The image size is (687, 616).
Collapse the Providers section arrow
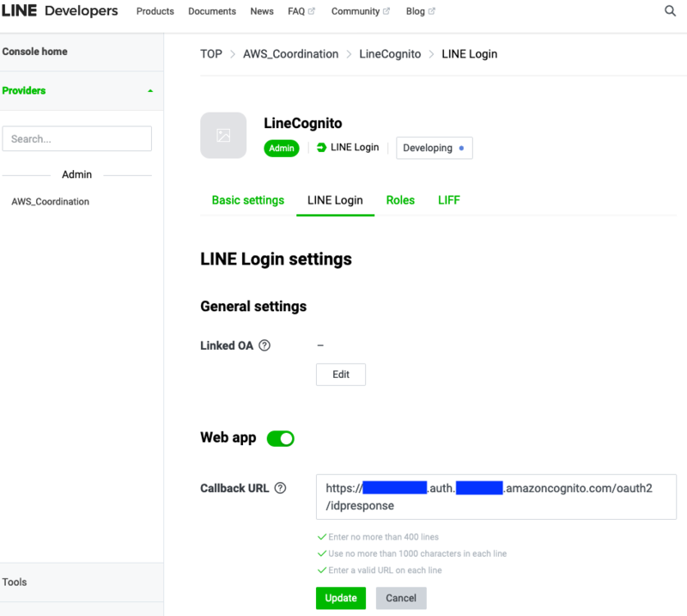click(x=150, y=91)
